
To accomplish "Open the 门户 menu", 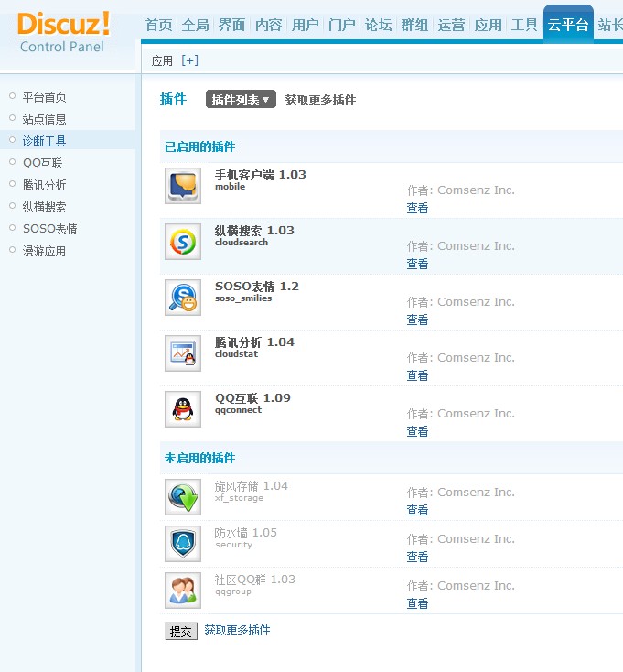I will (x=341, y=25).
